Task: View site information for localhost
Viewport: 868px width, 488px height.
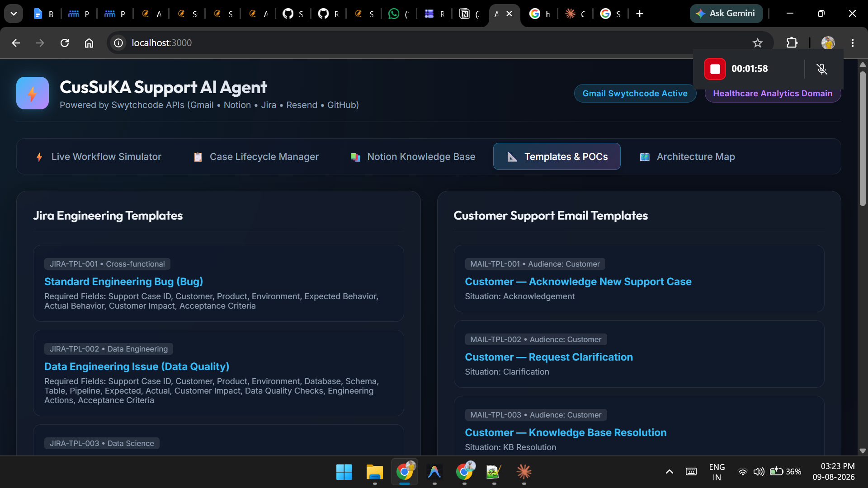Action: pos(118,43)
